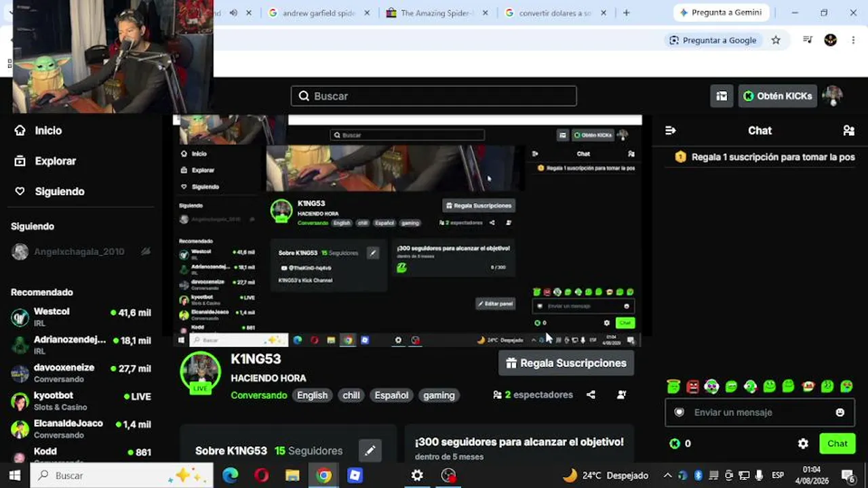
Task: Open the Chrome three-dot menu
Action: pos(854,40)
